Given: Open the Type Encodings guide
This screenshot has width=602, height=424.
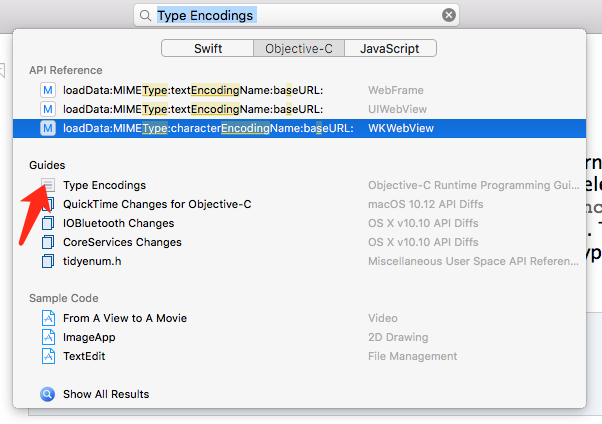Looking at the screenshot, I should 104,185.
